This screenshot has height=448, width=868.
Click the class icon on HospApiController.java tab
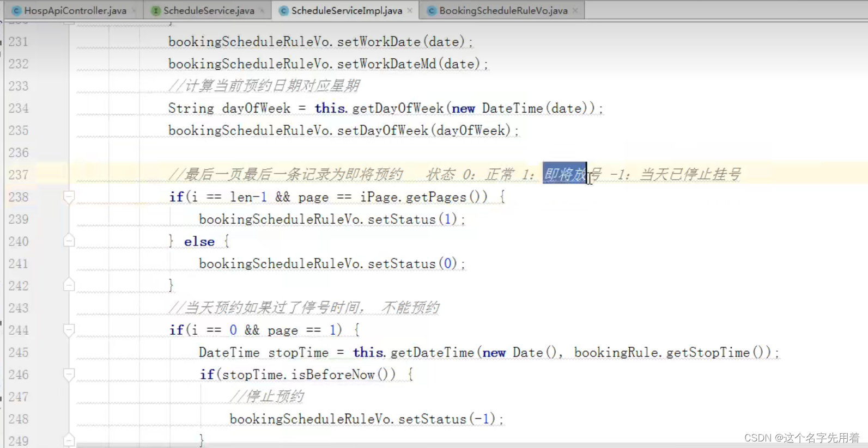point(16,11)
